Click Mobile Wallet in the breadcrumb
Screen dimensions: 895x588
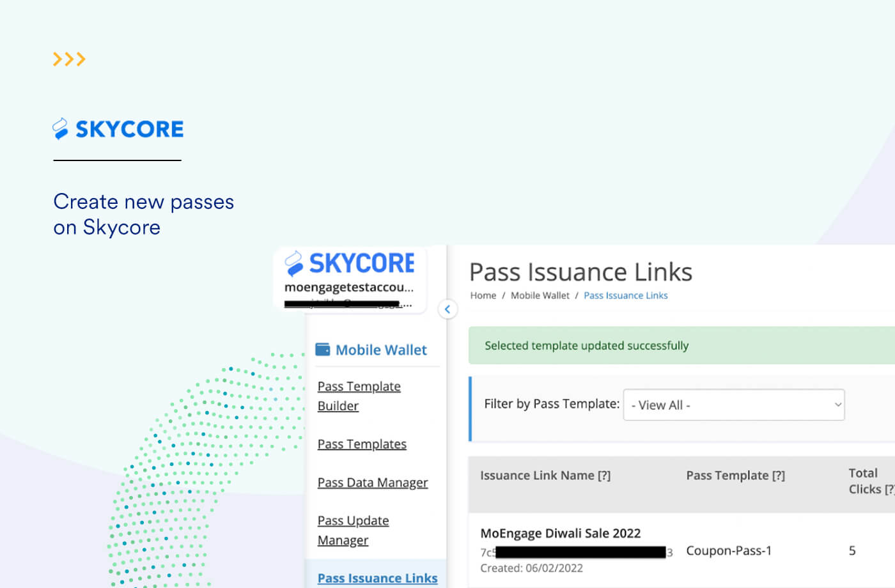pos(540,295)
